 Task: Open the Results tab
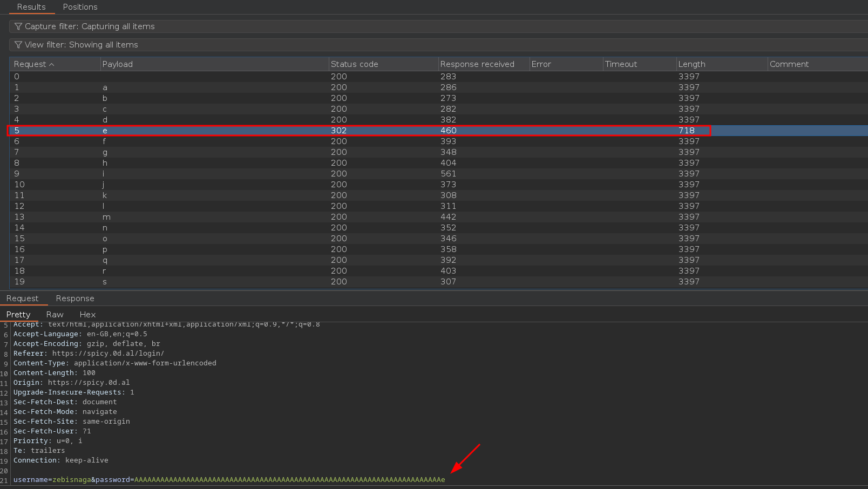click(x=31, y=7)
